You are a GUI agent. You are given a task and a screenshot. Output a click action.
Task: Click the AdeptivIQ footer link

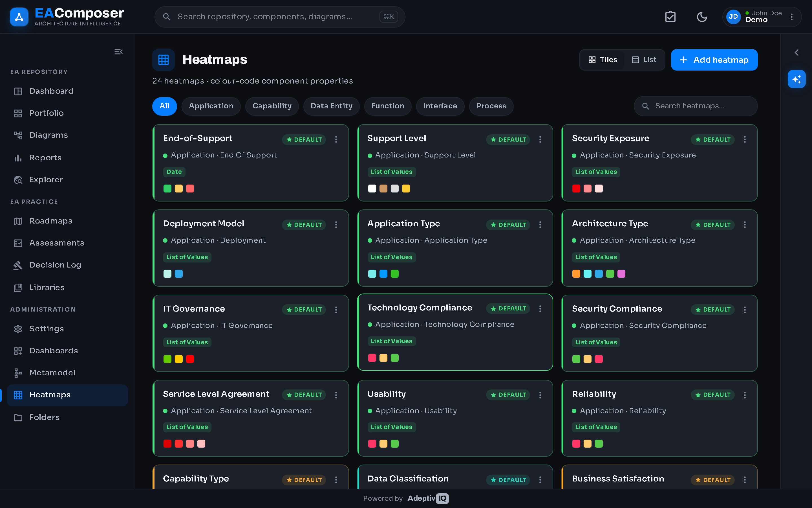click(x=428, y=498)
